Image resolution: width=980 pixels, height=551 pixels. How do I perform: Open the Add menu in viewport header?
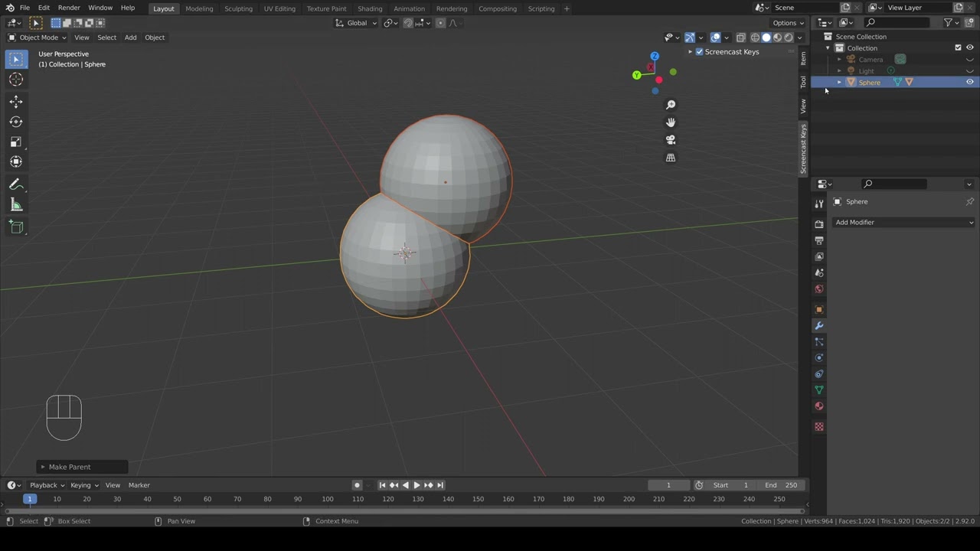coord(131,37)
